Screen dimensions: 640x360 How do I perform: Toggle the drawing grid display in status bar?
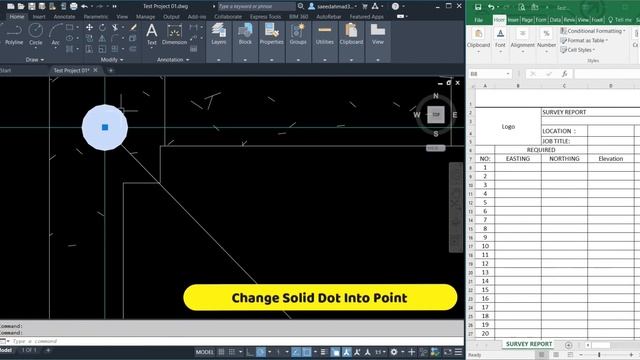221,352
